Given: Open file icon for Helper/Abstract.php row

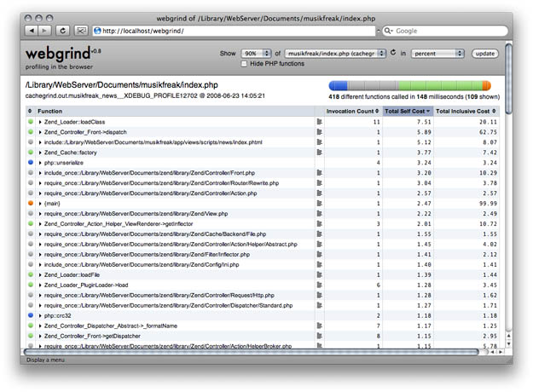Looking at the screenshot, I should click(320, 244).
